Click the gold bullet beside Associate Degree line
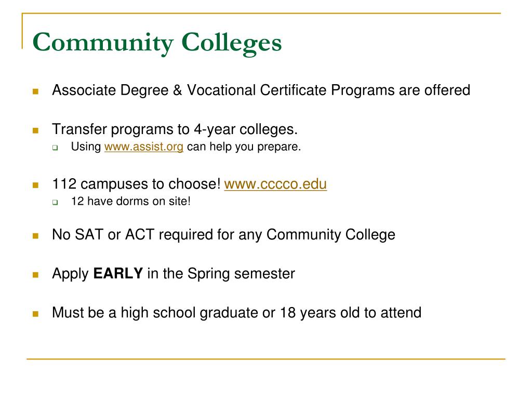This screenshot has width=532, height=399. [36, 91]
